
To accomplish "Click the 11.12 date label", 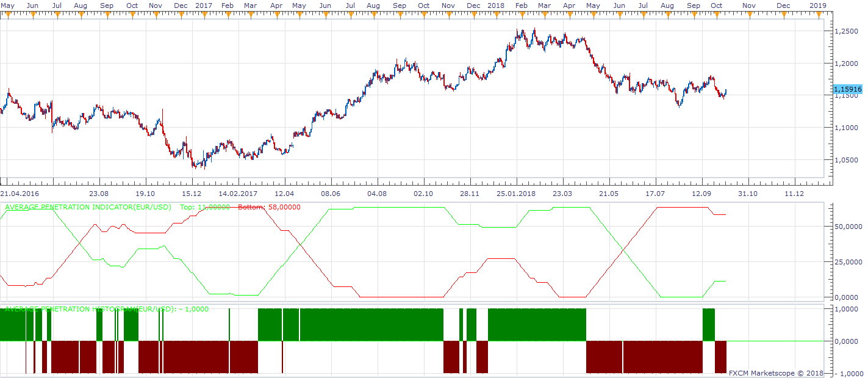I will (x=794, y=194).
